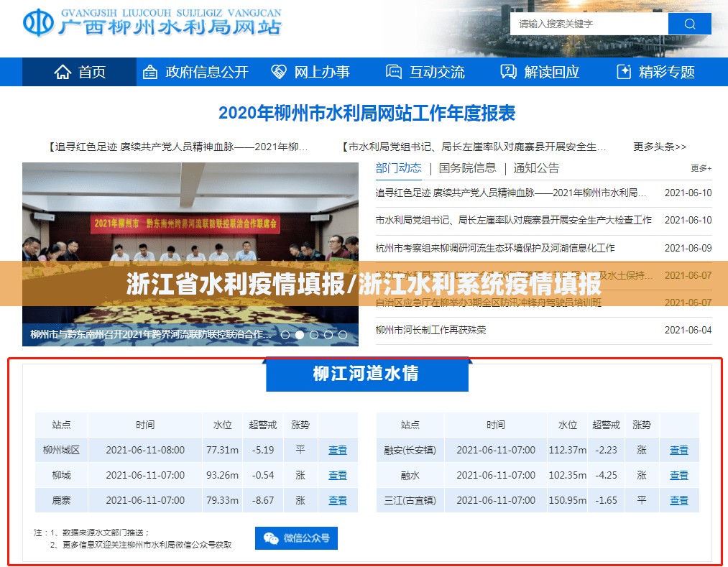Click the search magnifier button
Image resolution: width=728 pixels, height=567 pixels.
coord(689,24)
